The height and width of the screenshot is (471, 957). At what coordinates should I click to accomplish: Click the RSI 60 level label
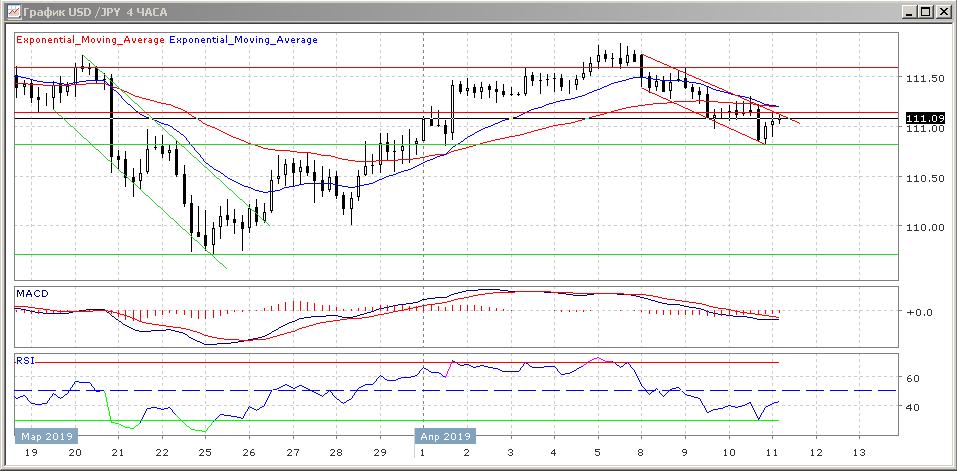914,378
